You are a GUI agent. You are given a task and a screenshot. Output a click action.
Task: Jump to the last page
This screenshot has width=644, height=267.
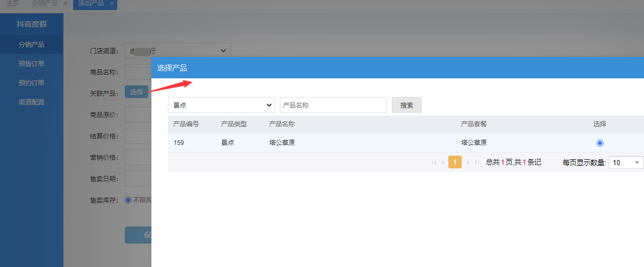tap(477, 163)
